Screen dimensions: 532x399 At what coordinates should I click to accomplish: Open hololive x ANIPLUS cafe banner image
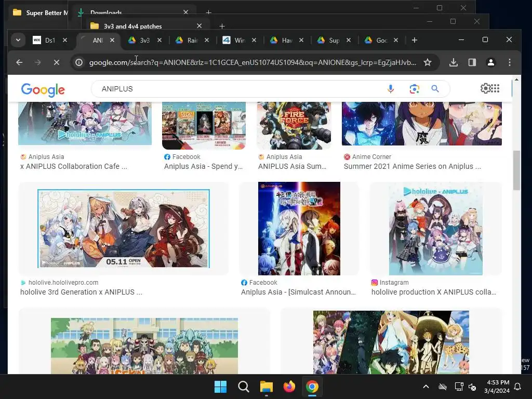click(85, 123)
